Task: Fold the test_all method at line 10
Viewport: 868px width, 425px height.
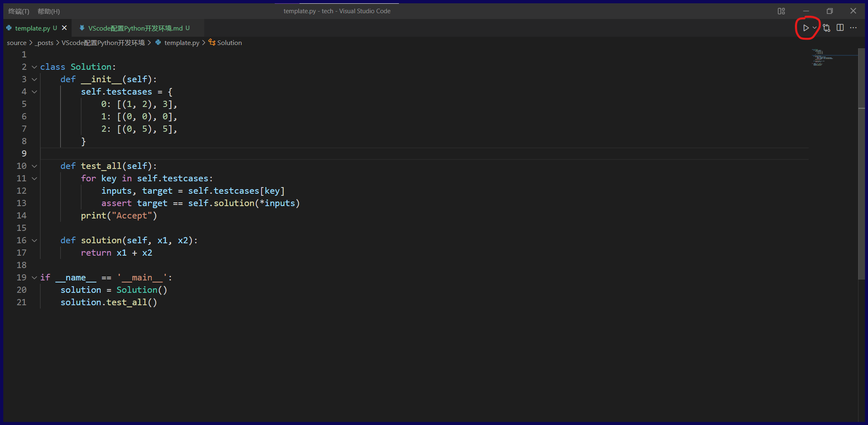Action: [x=35, y=166]
